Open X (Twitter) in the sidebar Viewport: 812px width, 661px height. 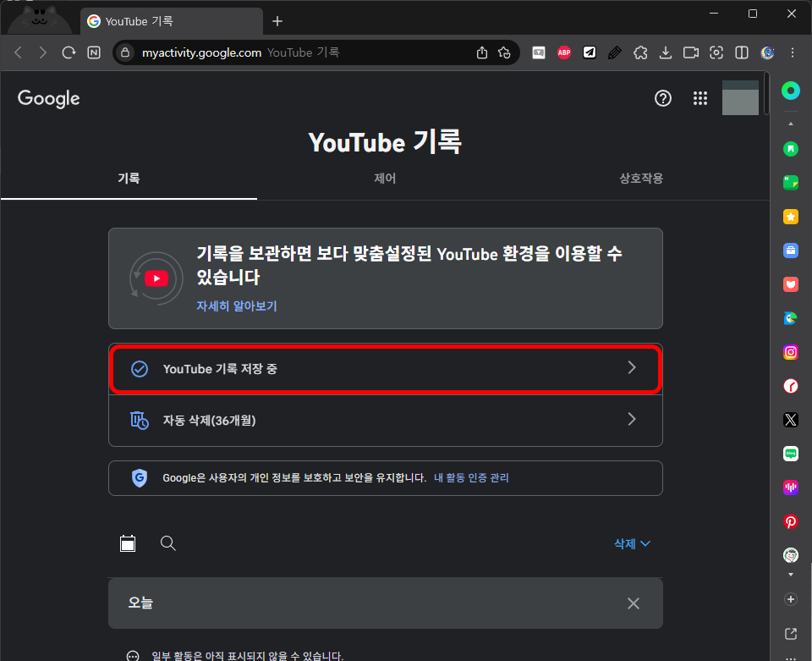[790, 420]
